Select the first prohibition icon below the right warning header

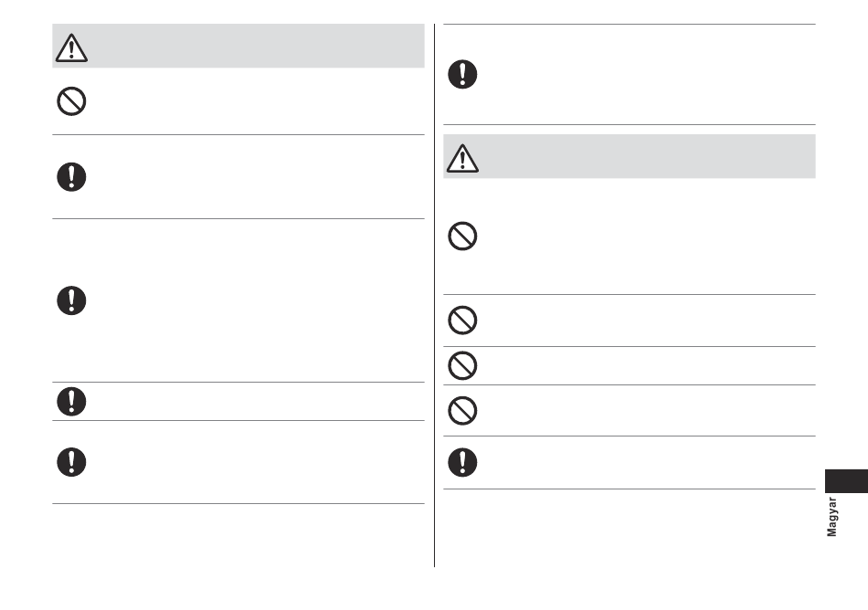[463, 237]
